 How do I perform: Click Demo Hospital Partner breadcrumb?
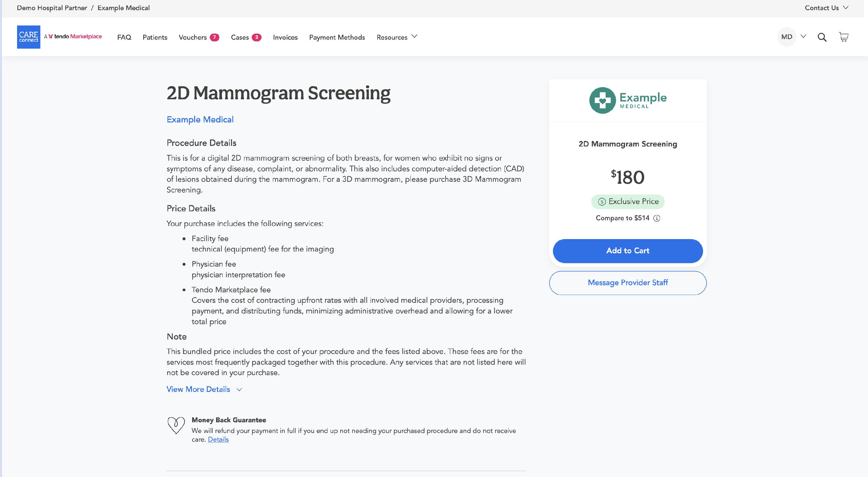pos(52,8)
